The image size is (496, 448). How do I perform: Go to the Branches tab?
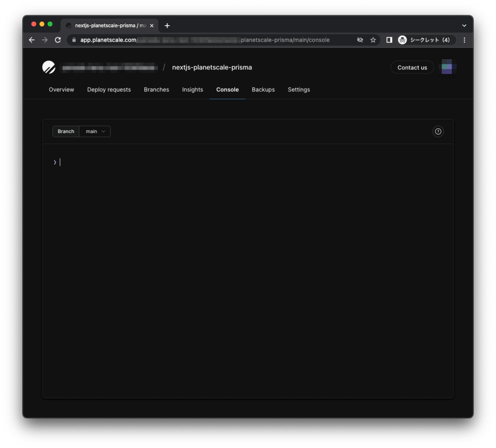[156, 90]
